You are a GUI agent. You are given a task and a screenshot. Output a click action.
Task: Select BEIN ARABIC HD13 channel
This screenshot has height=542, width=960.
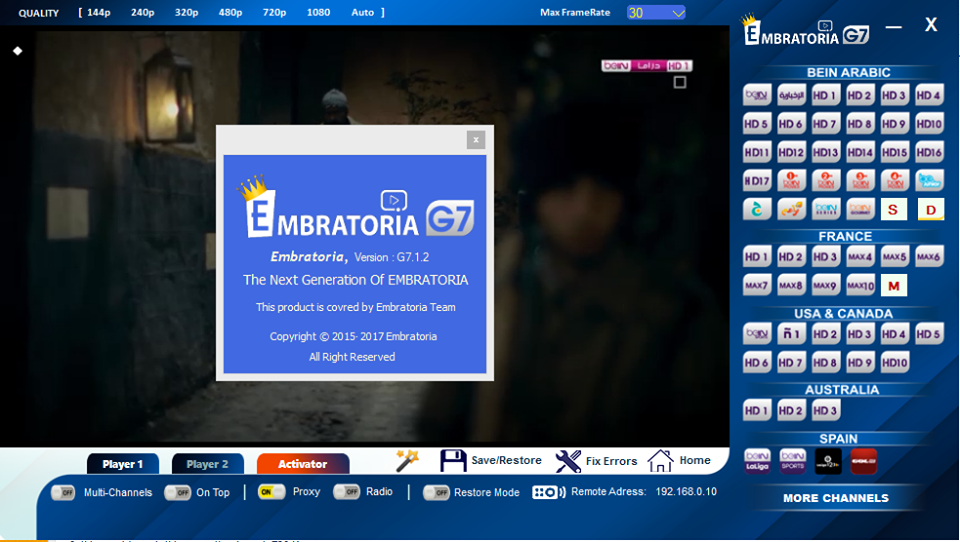pos(825,152)
